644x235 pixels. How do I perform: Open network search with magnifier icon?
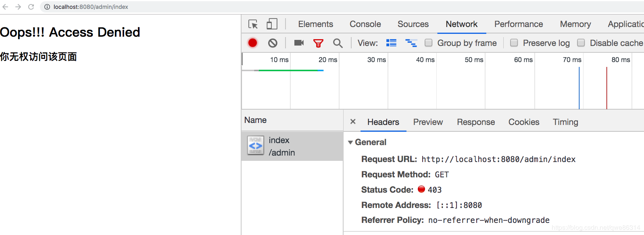tap(338, 43)
